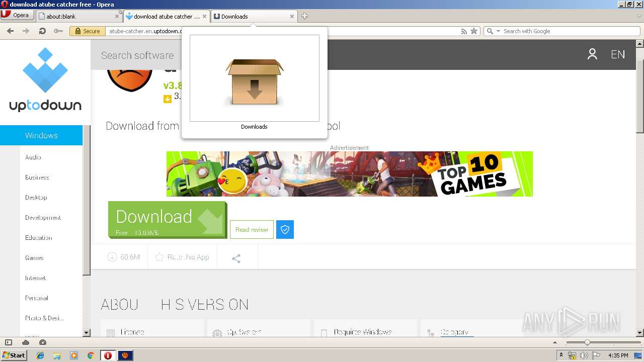The width and height of the screenshot is (644, 362).
Task: Bookmark page with the star icon
Action: [474, 31]
